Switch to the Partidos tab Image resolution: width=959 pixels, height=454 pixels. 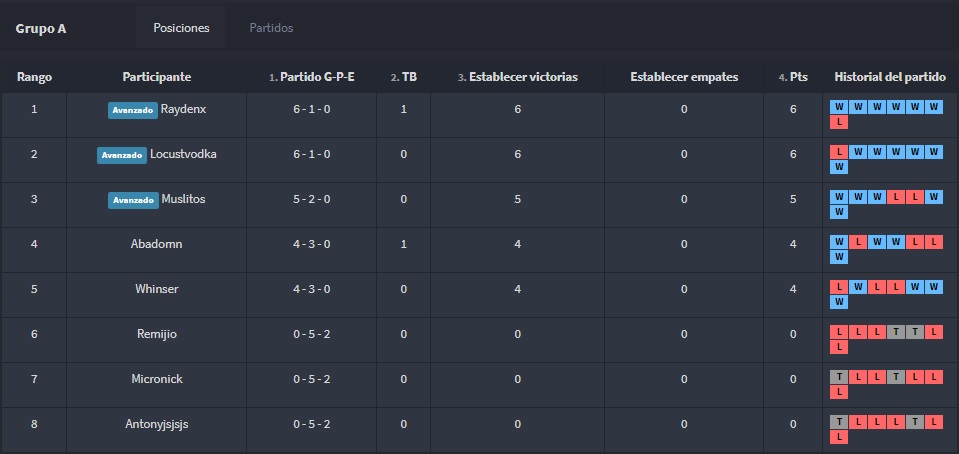click(271, 28)
